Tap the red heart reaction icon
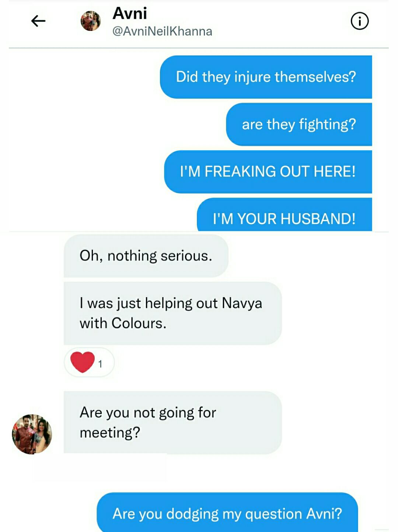Viewport: 398px width, 532px height. coord(83,362)
